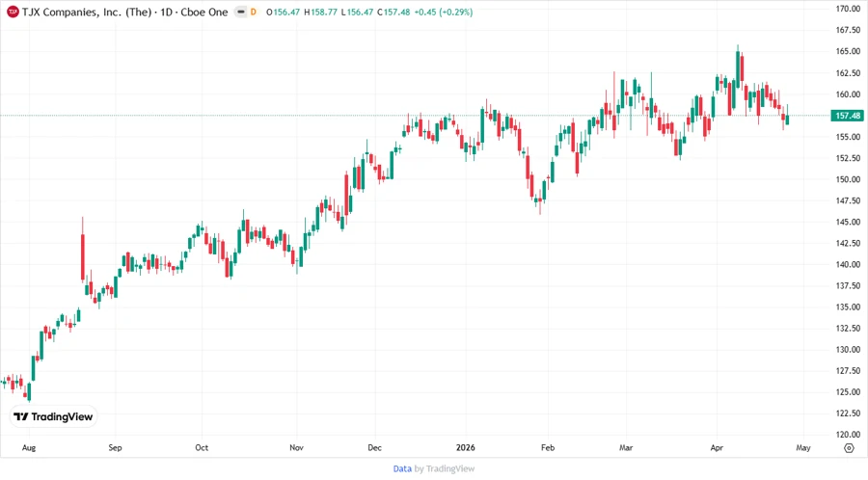
Task: Click the 140.00 price scale label
Action: (848, 264)
